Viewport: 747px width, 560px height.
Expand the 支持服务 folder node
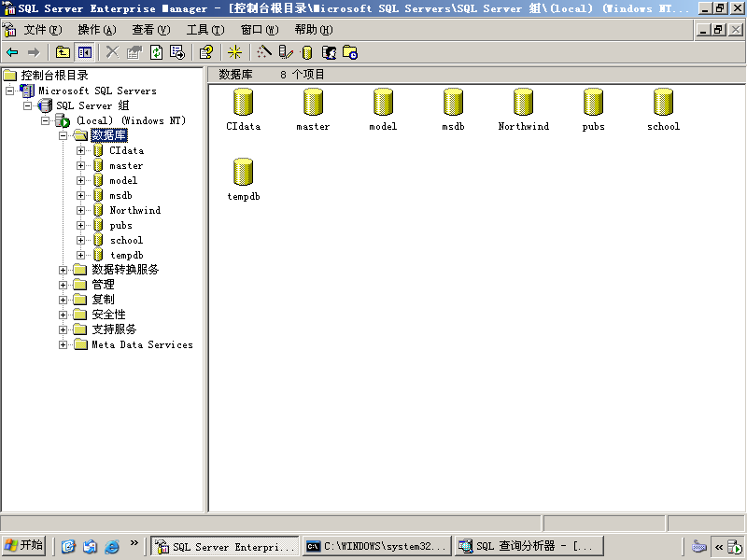coord(63,329)
